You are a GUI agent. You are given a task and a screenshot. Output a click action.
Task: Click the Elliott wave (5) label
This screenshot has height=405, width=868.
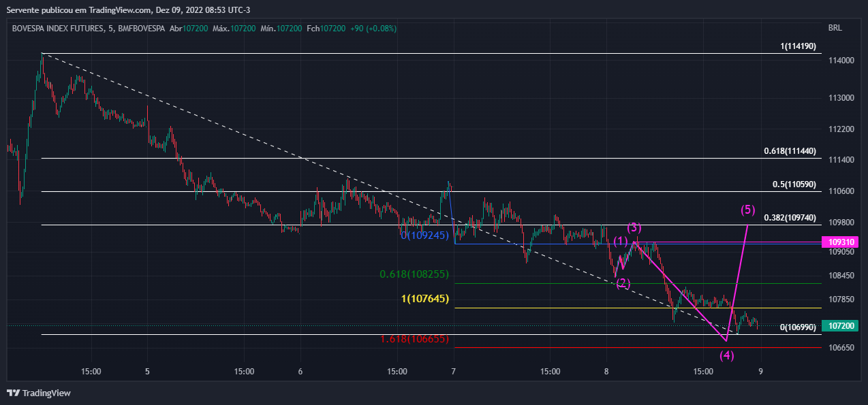coord(748,210)
